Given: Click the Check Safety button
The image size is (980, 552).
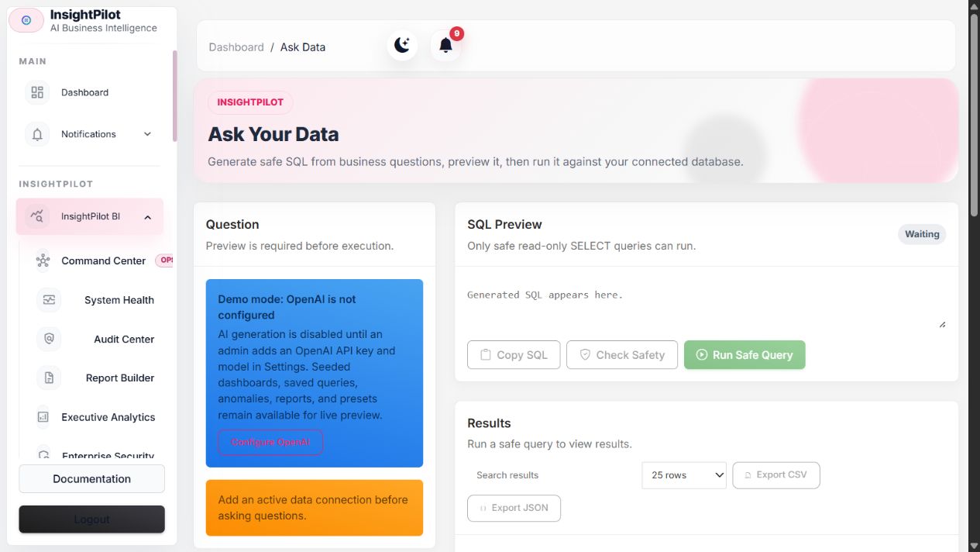Looking at the screenshot, I should 622,354.
